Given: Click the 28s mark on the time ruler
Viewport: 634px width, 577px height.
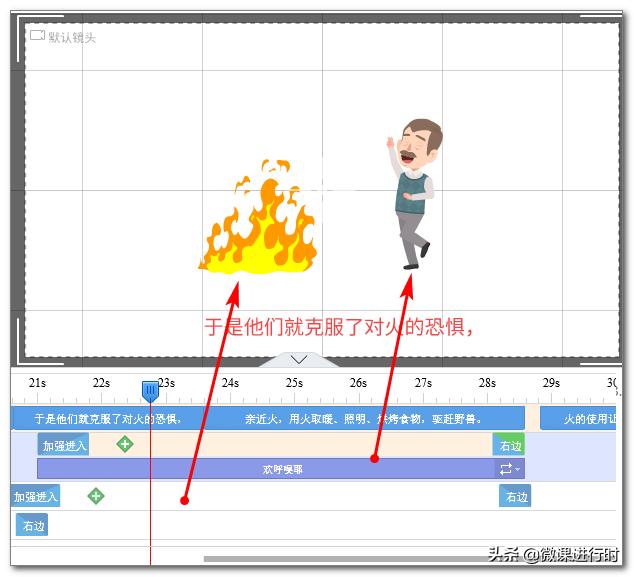Looking at the screenshot, I should [487, 383].
